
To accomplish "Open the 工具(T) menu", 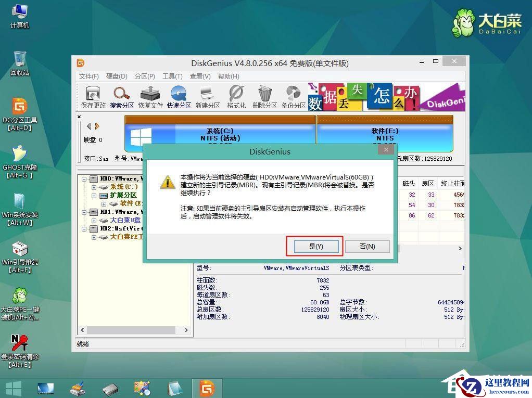I will (x=172, y=76).
